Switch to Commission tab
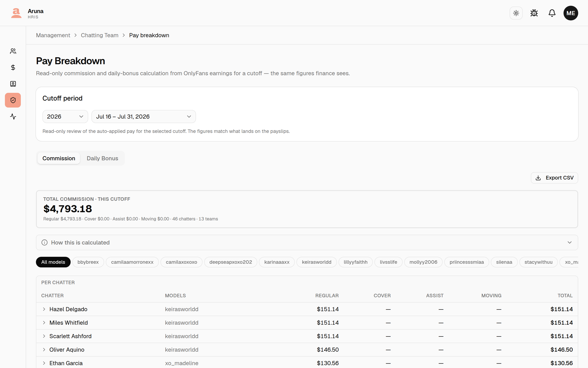The width and height of the screenshot is (588, 368). point(59,158)
